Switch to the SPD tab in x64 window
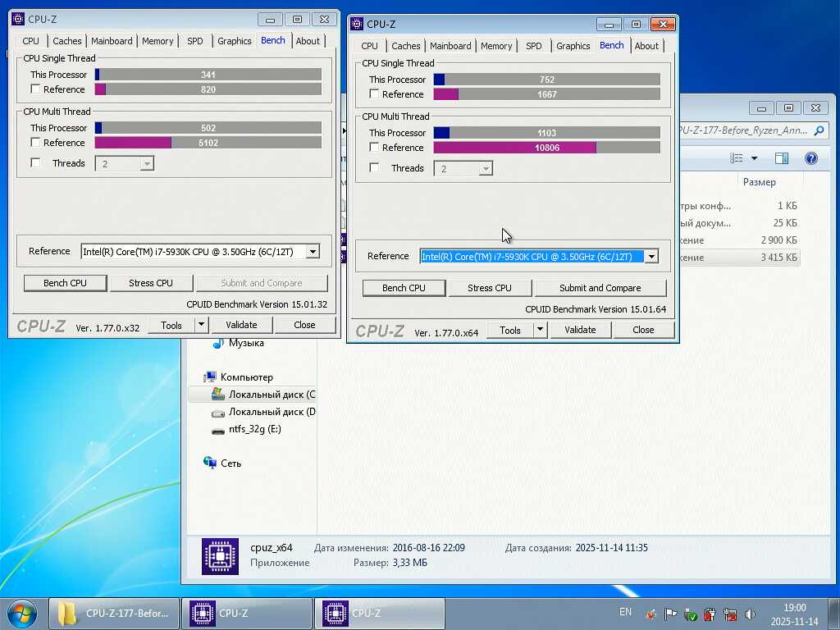 533,46
